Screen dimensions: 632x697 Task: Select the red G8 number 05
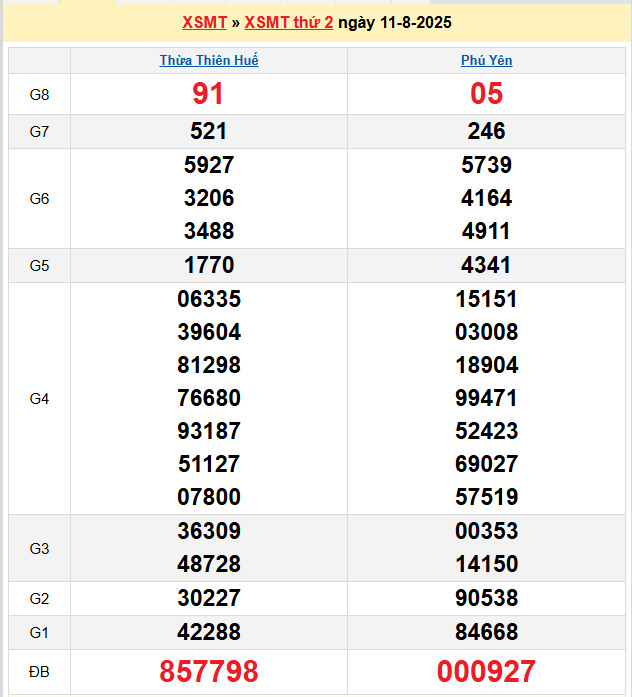click(x=487, y=94)
